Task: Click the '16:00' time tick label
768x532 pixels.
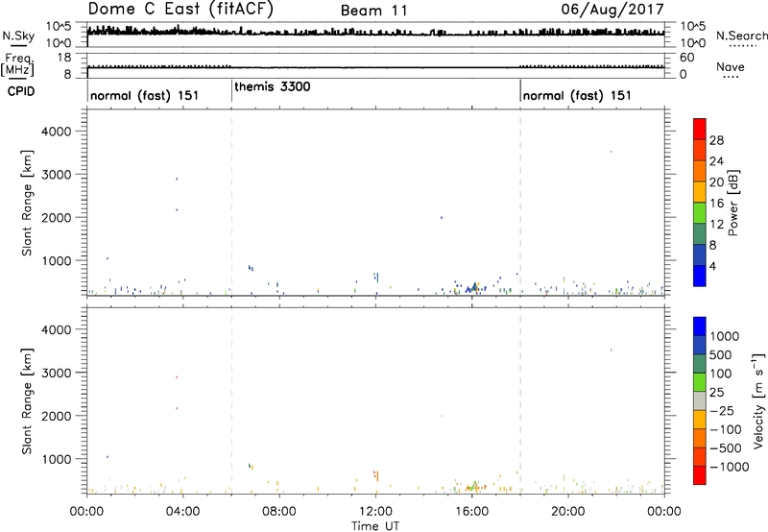Action: pyautogui.click(x=471, y=512)
